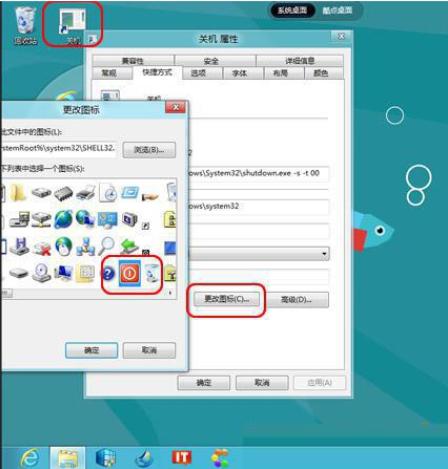Expand the run mode dropdown in 关机 属性
Screen dimensions: 448x469
coord(324,254)
